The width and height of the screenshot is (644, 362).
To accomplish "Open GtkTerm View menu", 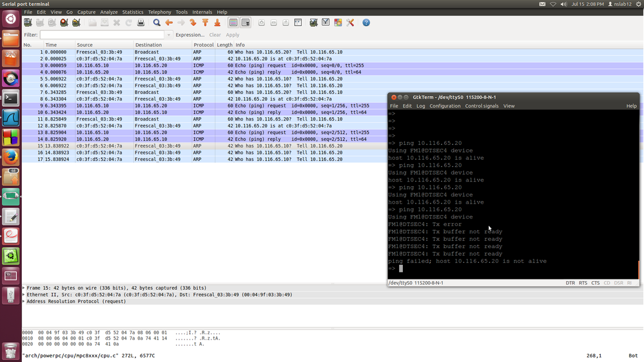I will (x=509, y=106).
